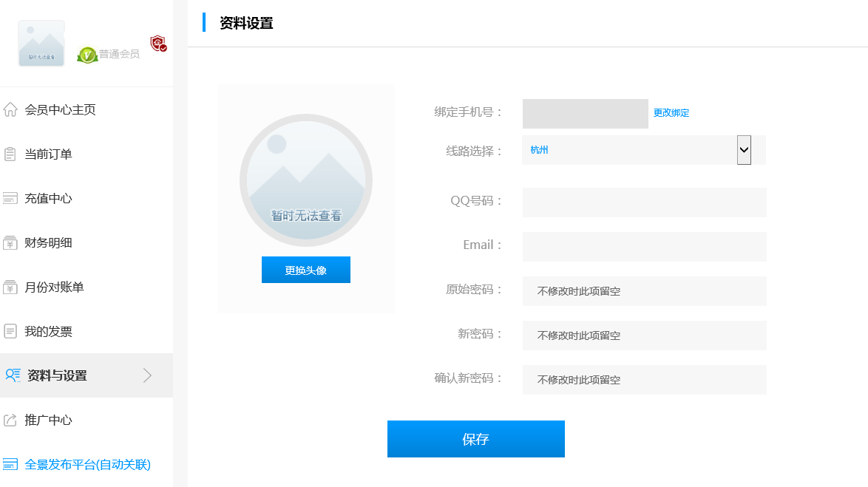Click into the Email text field
The image size is (868, 487).
click(644, 247)
